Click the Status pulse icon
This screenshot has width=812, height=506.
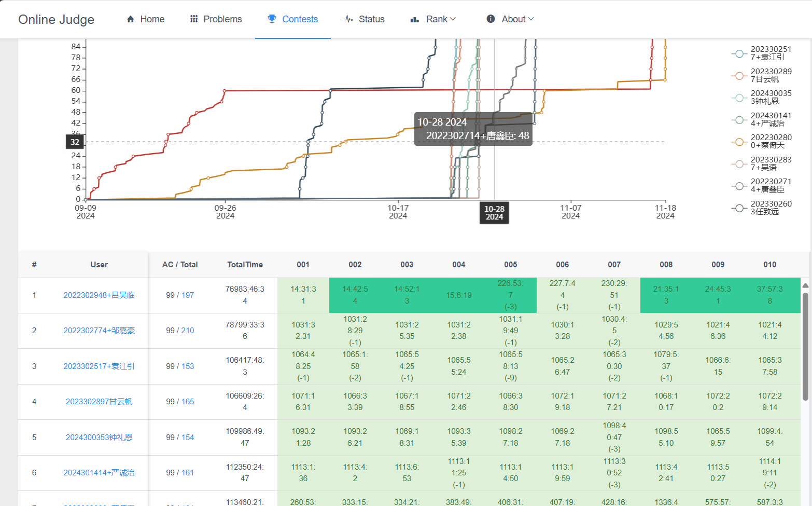tap(348, 19)
